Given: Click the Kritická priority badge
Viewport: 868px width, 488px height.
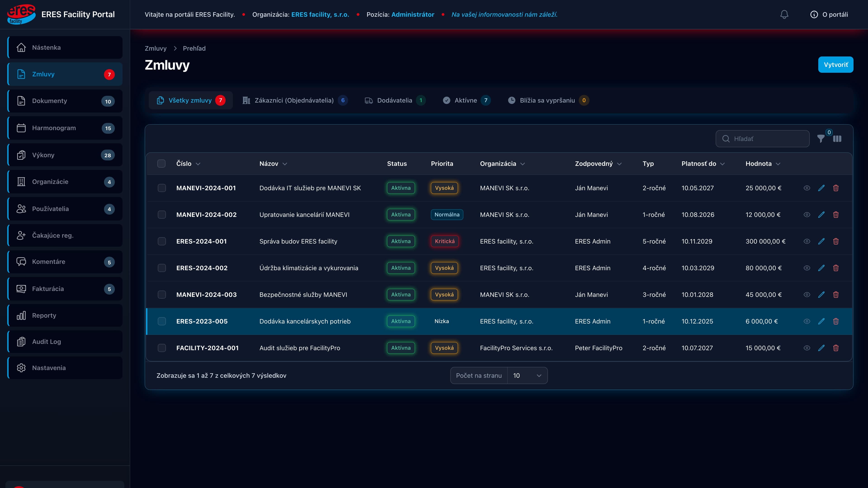Looking at the screenshot, I should (444, 241).
